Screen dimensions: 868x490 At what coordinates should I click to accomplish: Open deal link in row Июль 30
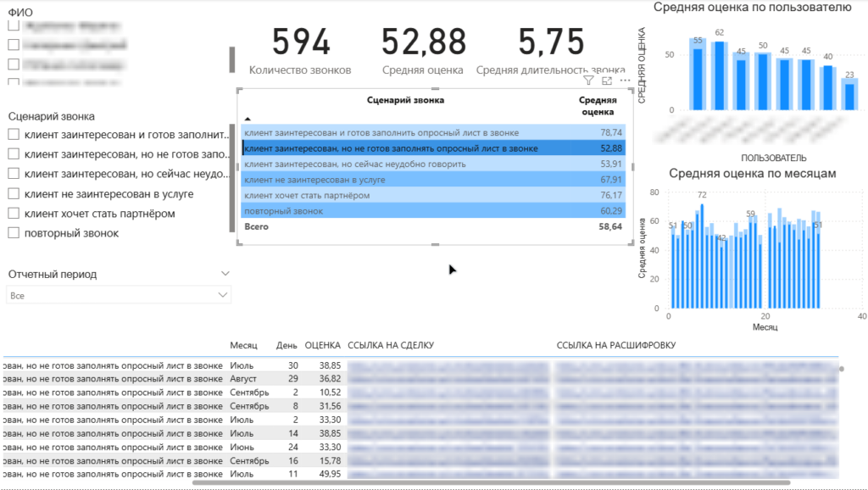click(x=448, y=365)
